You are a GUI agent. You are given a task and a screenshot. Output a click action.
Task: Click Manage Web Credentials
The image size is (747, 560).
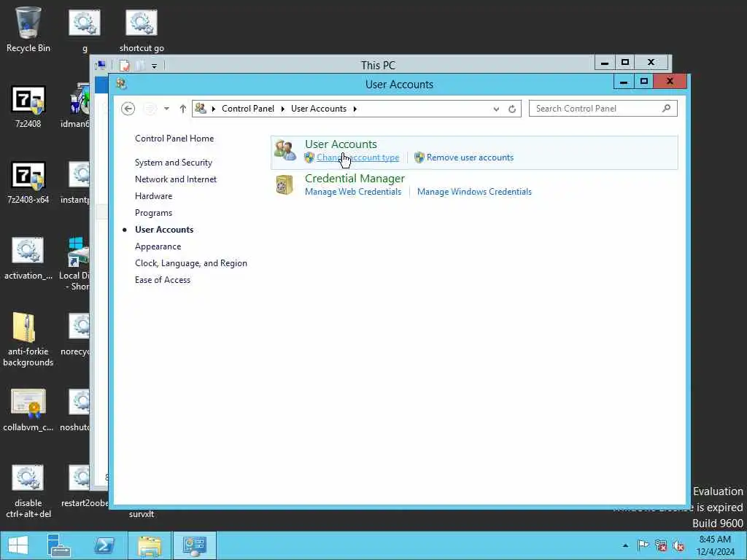(353, 192)
